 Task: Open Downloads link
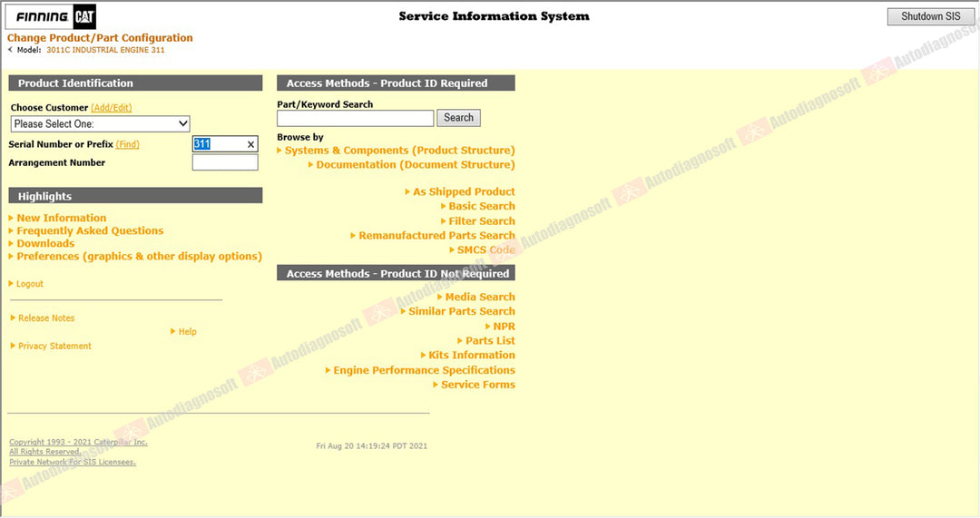(45, 244)
